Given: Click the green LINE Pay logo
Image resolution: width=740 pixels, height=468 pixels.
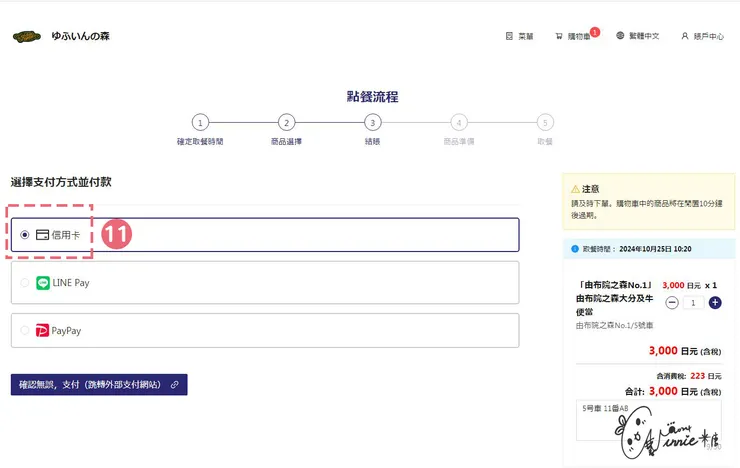Looking at the screenshot, I should [x=43, y=283].
